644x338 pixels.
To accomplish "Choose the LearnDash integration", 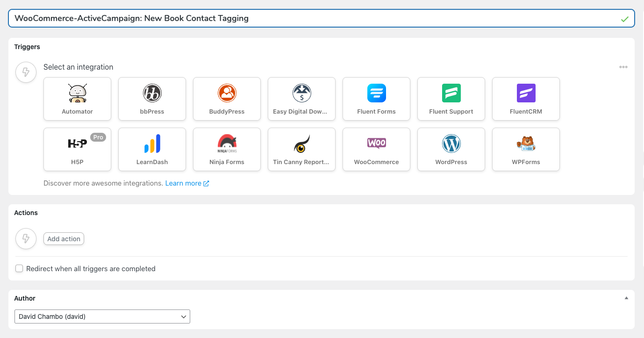I will tap(152, 150).
